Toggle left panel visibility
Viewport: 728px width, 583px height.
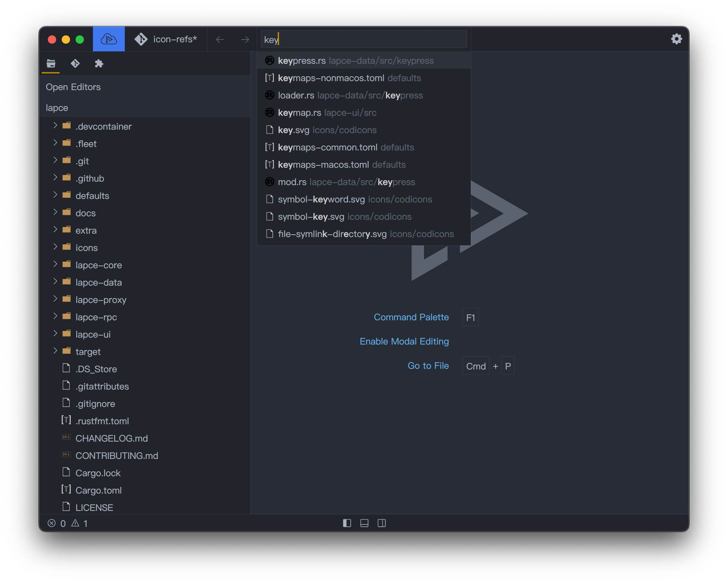347,523
